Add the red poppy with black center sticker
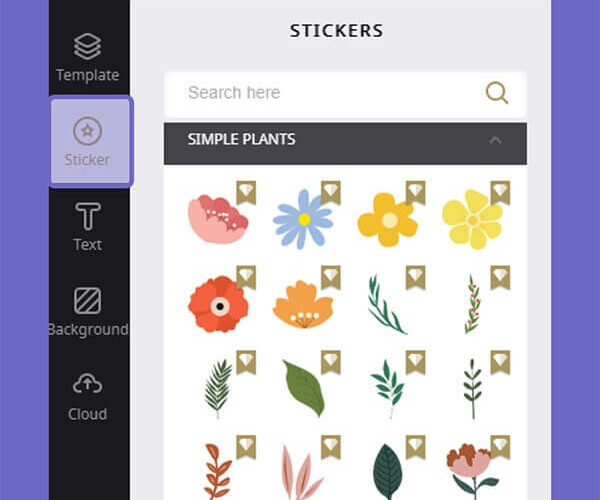Viewport: 600px width, 500px height. (218, 305)
